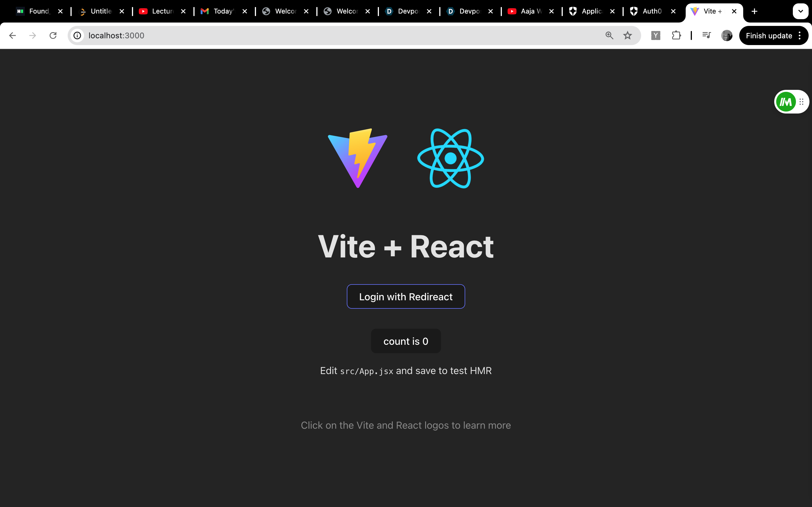Click the zoom magnifier icon in address bar

click(x=609, y=35)
